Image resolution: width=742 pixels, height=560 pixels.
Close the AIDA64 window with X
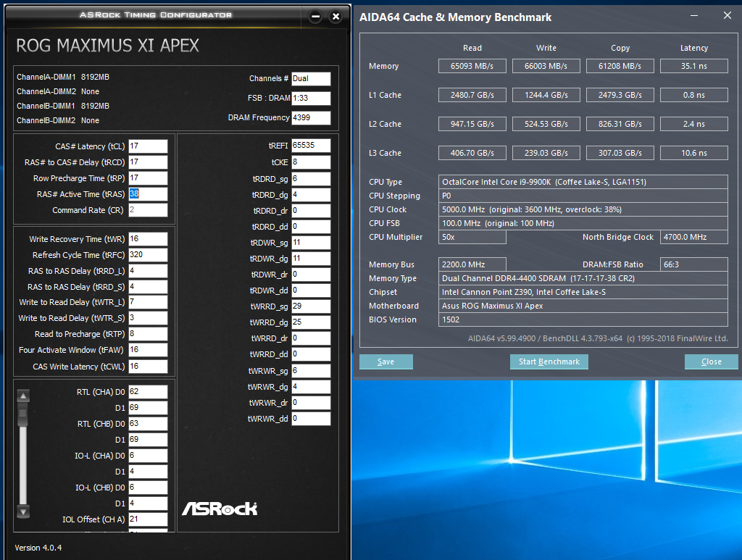coord(728,16)
